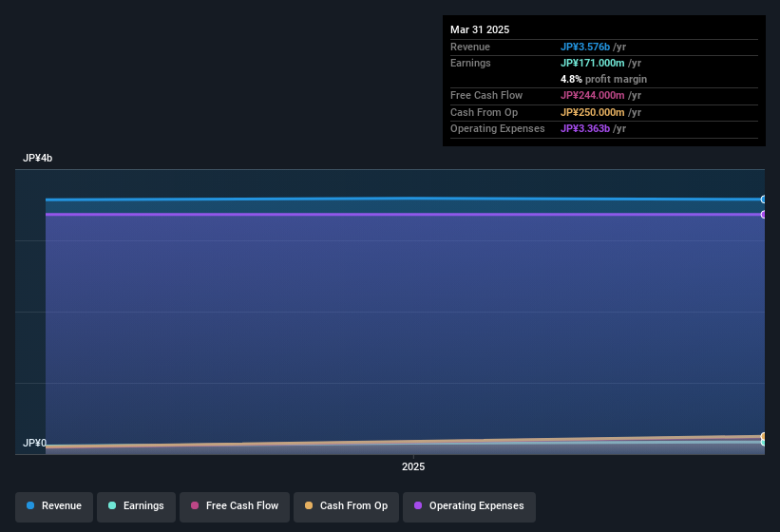This screenshot has width=780, height=532.
Task: Click the pink Free Cash Flow legend dot
Action: (195, 505)
